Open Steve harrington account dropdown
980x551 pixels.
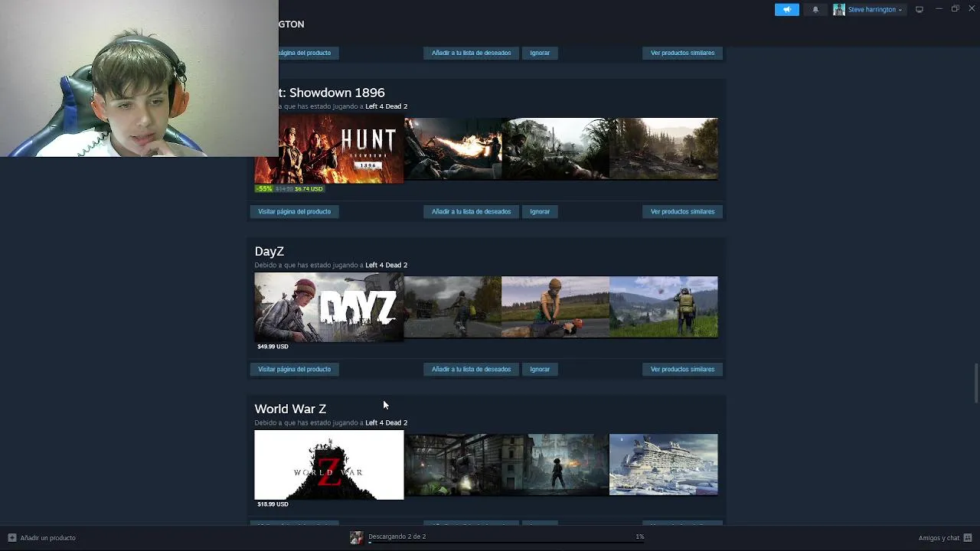[x=875, y=9]
